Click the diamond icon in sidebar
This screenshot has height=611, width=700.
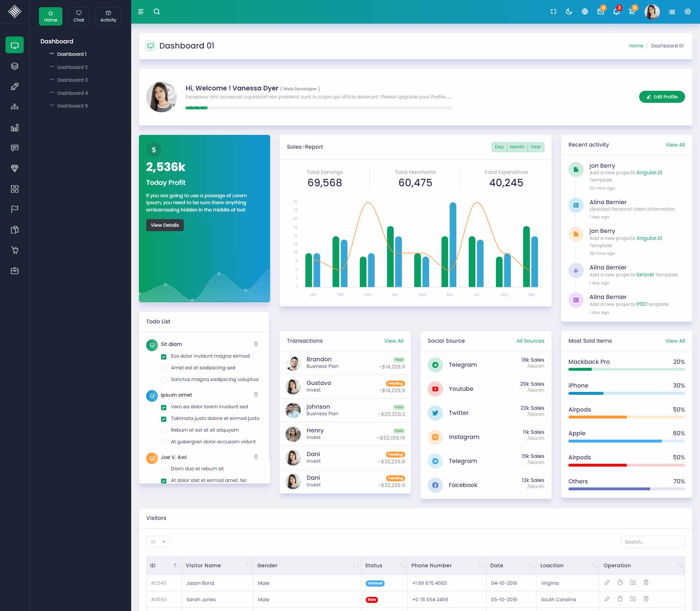tap(15, 168)
